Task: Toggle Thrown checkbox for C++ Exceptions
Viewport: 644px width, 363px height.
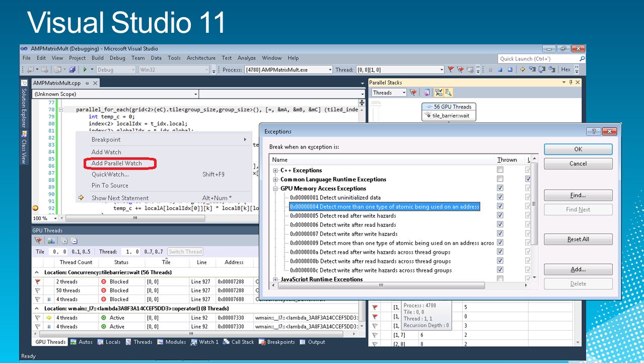Action: 500,170
